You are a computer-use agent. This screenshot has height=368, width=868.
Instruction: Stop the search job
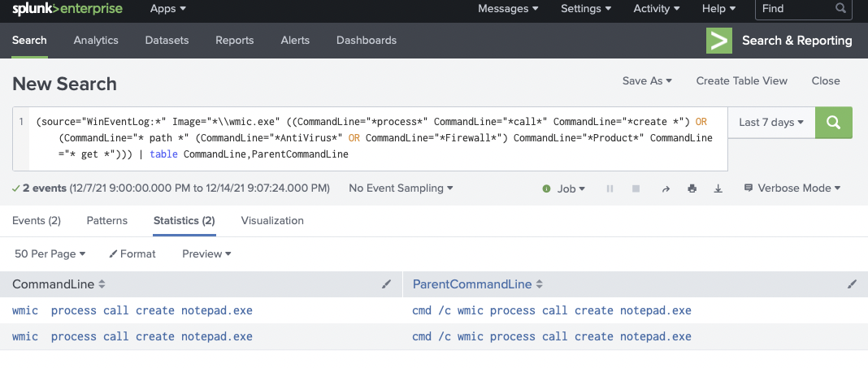[636, 188]
